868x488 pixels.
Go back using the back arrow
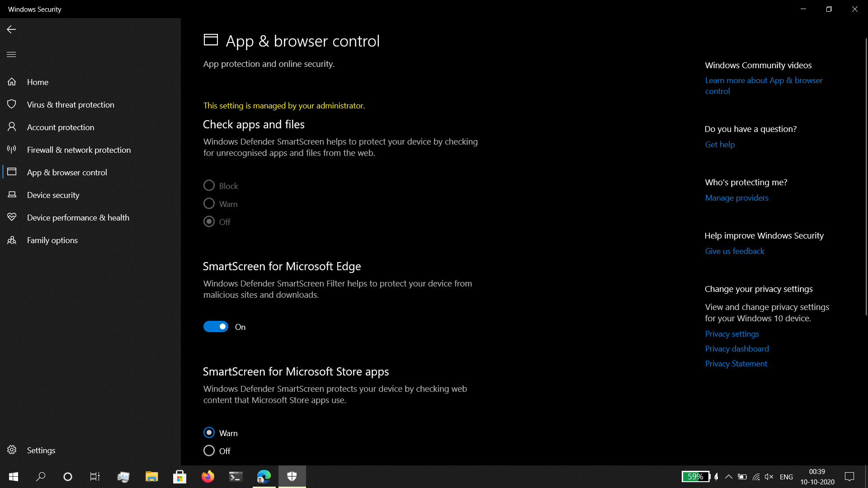[x=11, y=29]
